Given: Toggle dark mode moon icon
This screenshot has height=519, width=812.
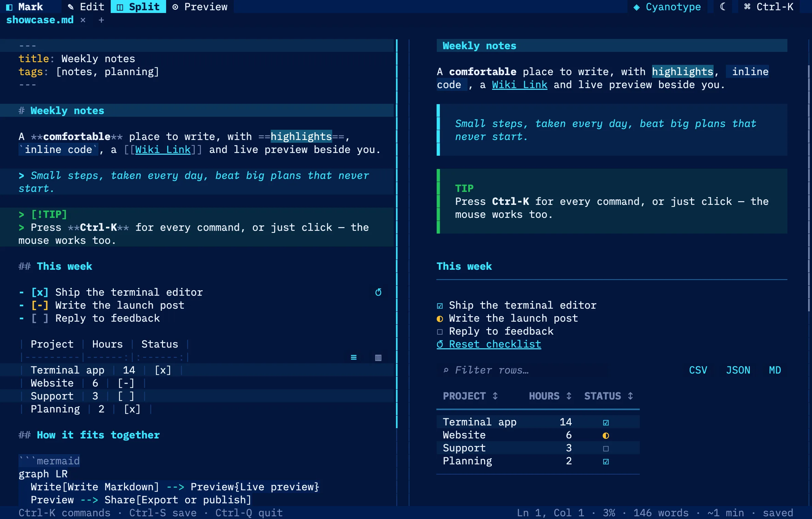Looking at the screenshot, I should pyautogui.click(x=723, y=6).
